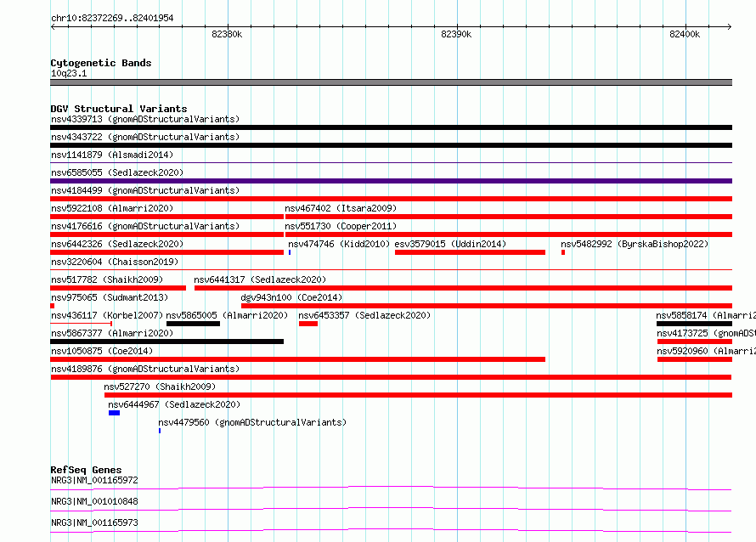Click the nsv467402 (Itsara2009) label

(341, 208)
